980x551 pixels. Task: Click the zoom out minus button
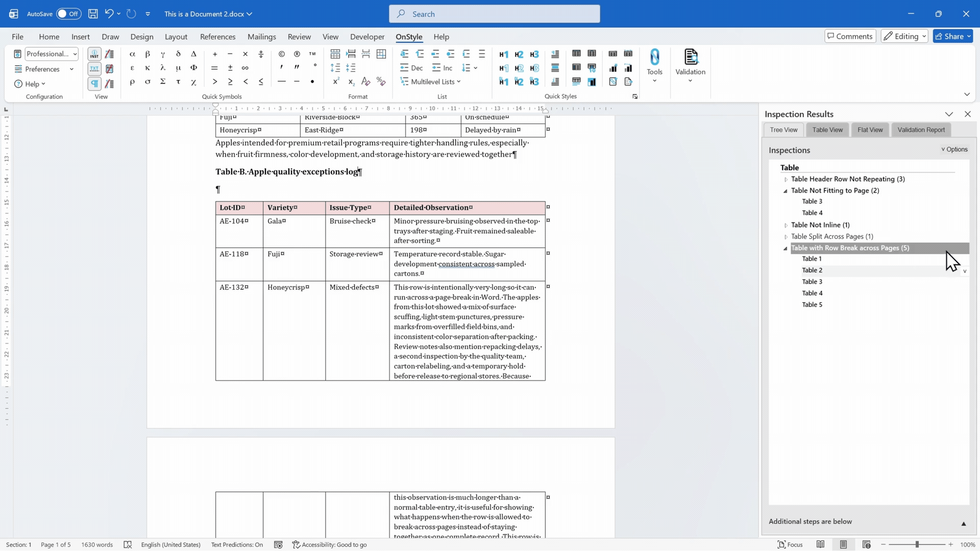(883, 544)
